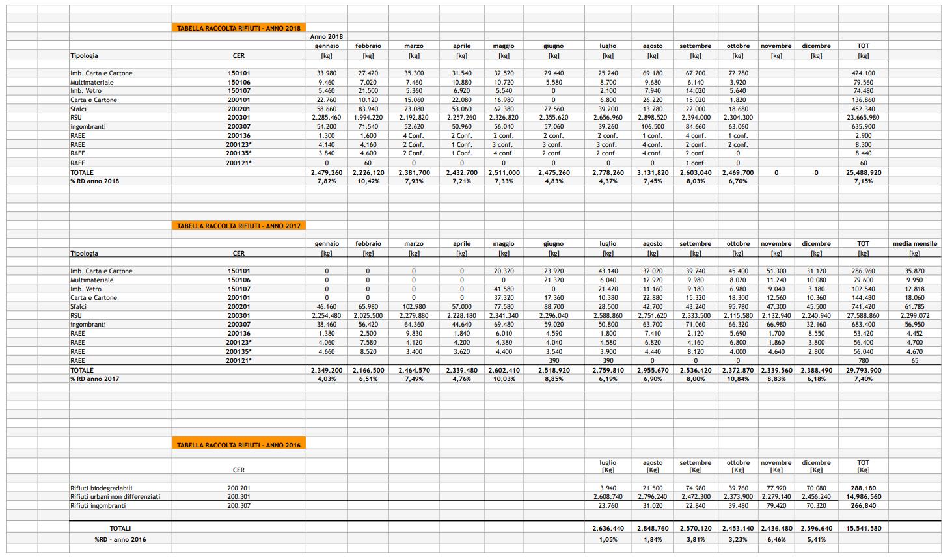Screen dimensions: 952x560
Task: Click the CER code cell '200.201'
Action: (238, 488)
